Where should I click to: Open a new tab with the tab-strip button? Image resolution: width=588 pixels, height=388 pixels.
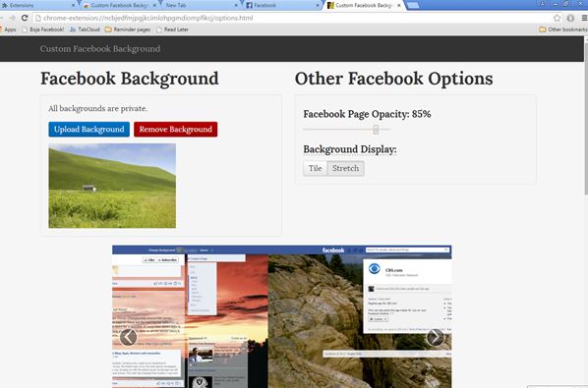point(413,5)
